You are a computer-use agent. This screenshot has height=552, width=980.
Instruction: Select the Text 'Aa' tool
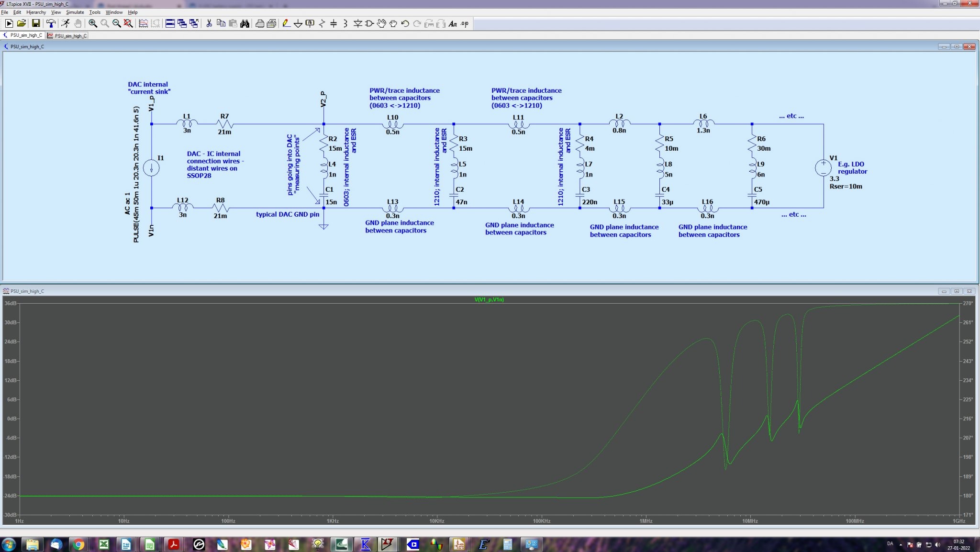(453, 23)
